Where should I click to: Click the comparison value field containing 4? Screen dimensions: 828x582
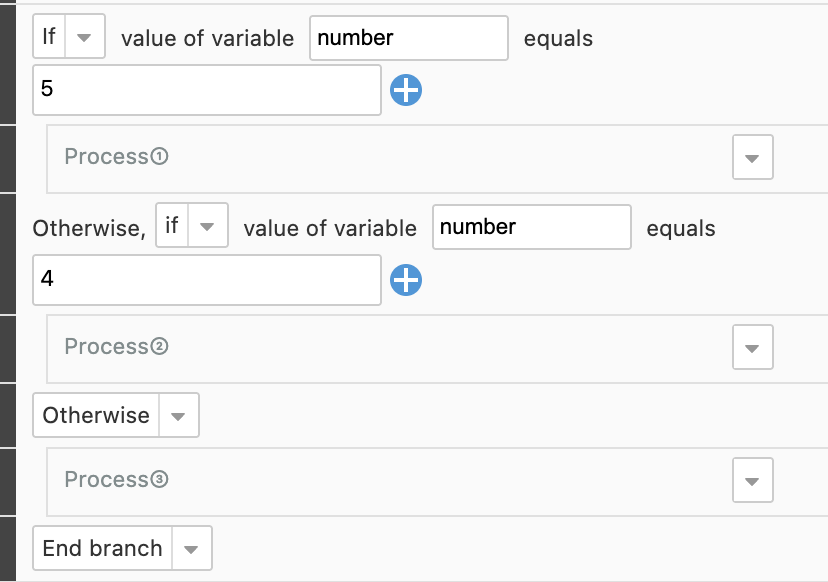[207, 280]
